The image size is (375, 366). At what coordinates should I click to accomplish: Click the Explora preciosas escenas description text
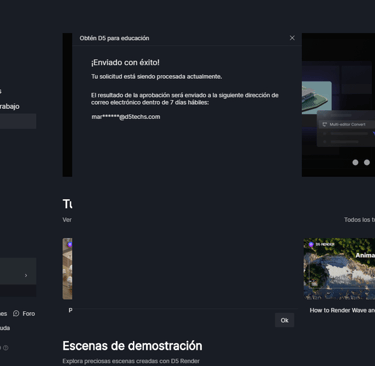[131, 361]
